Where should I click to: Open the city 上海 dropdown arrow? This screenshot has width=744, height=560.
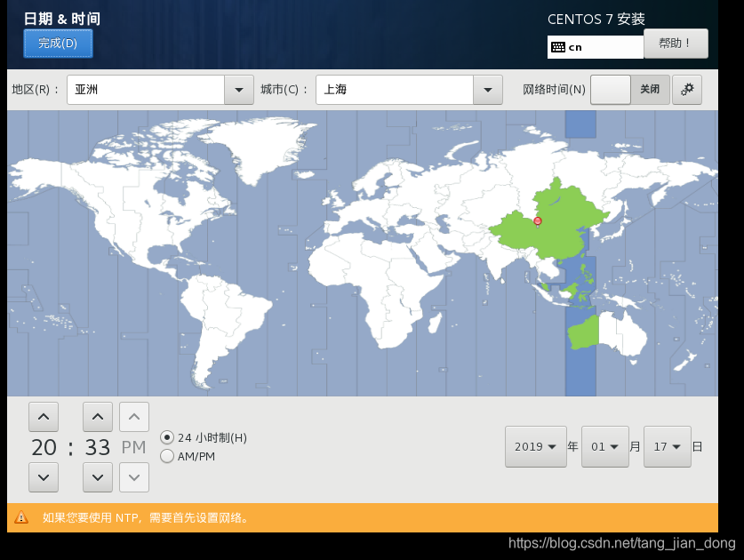coord(488,90)
